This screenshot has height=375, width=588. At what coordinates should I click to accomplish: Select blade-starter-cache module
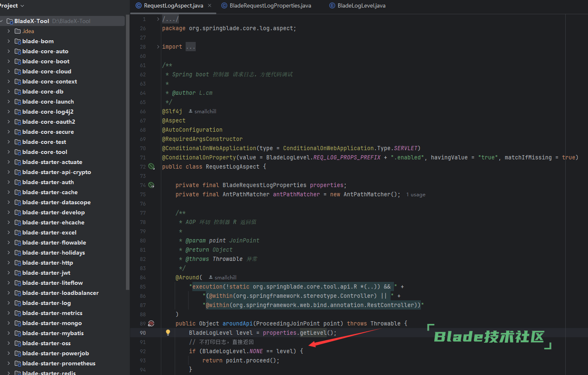pos(50,192)
